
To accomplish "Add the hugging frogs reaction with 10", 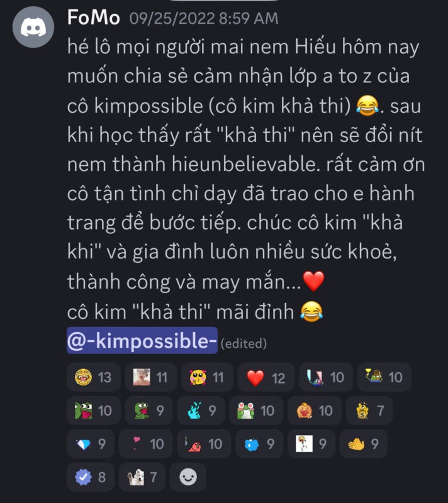I will coord(256,411).
